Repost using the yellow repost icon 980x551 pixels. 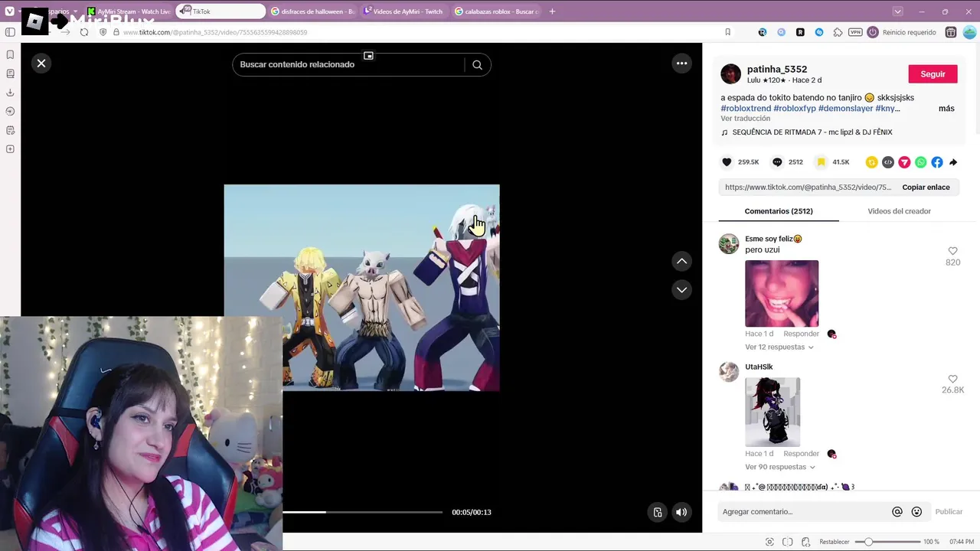871,162
